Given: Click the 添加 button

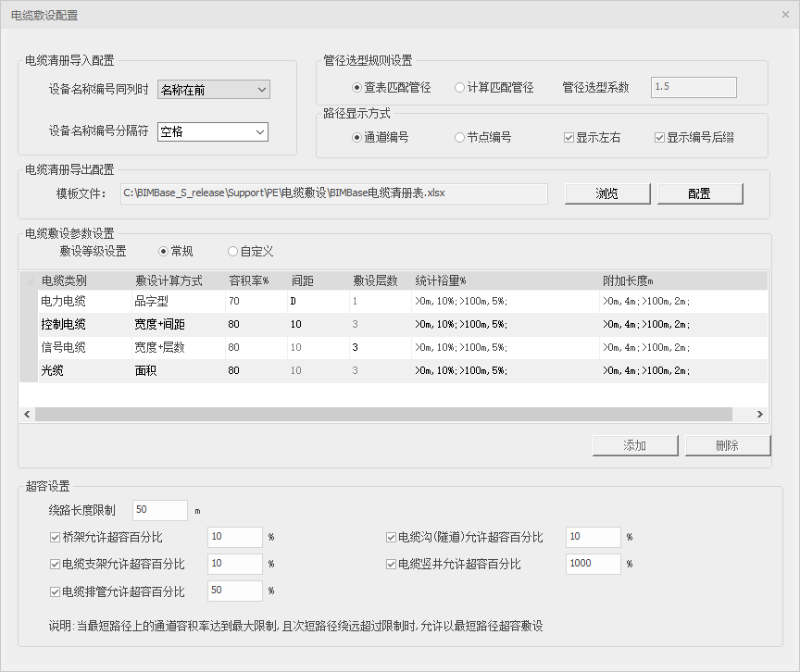Looking at the screenshot, I should (x=635, y=445).
